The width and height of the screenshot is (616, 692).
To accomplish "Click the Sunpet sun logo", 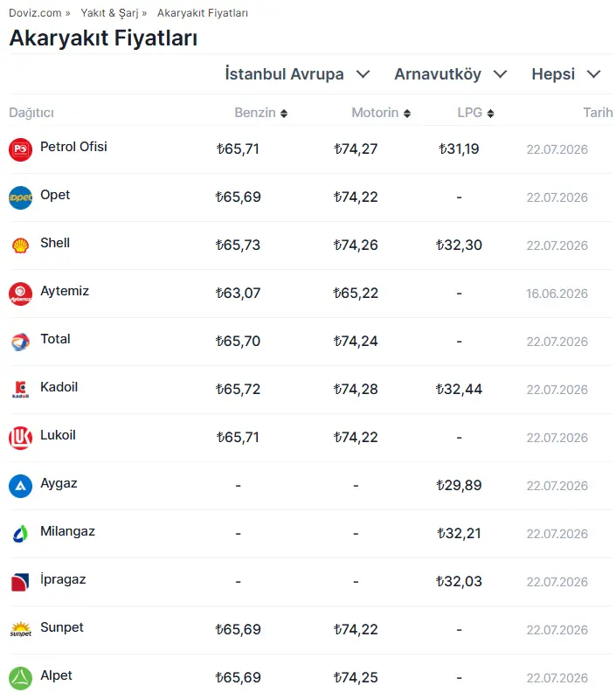I will [20, 631].
